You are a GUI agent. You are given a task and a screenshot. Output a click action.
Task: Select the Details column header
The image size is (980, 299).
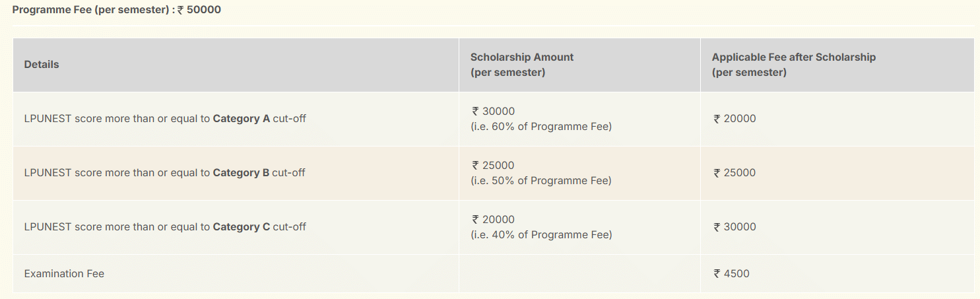(x=42, y=65)
